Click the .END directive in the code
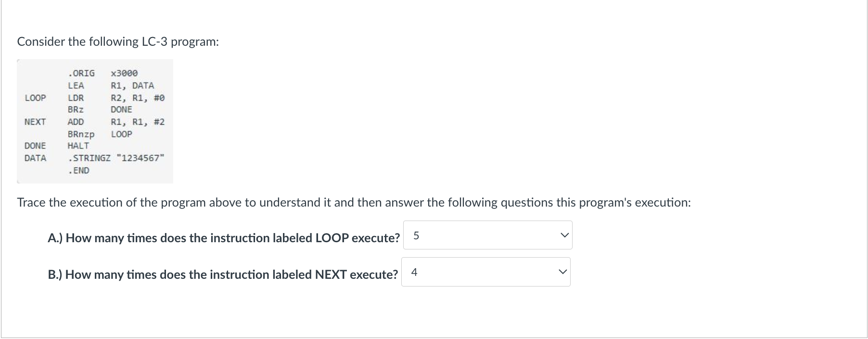Screen dimensions: 868x339 pyautogui.click(x=79, y=170)
